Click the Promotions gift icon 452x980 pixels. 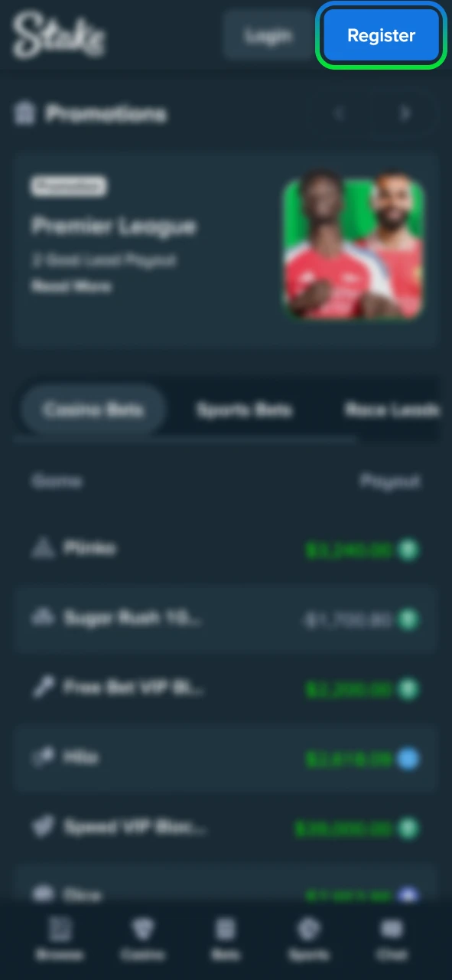24,114
